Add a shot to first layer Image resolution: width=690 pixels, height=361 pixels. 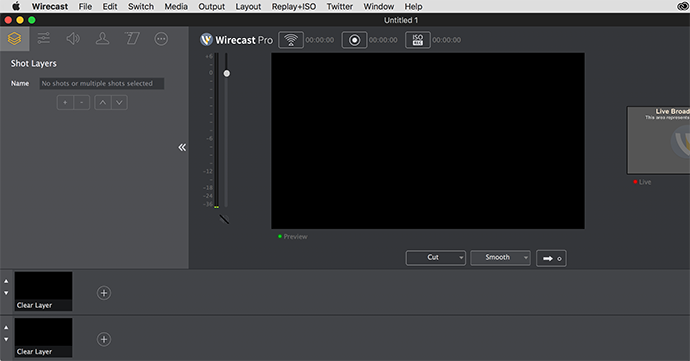pyautogui.click(x=104, y=293)
